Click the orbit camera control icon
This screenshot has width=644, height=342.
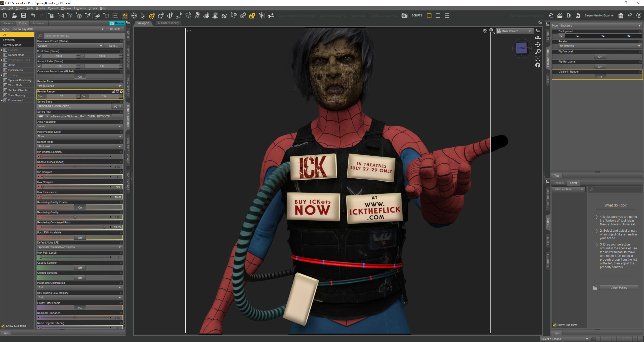coord(538,38)
